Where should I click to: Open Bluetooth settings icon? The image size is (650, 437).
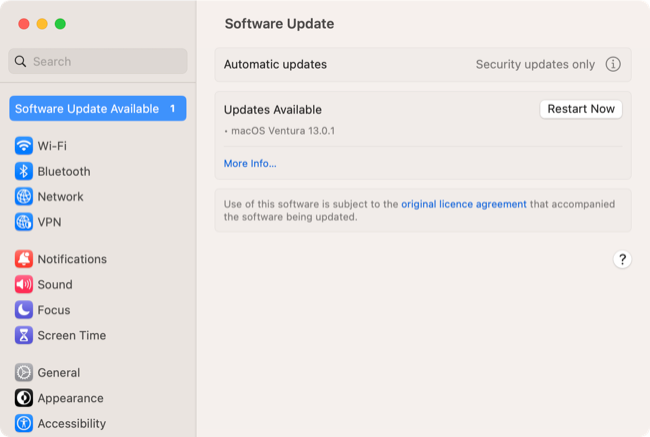tap(24, 171)
